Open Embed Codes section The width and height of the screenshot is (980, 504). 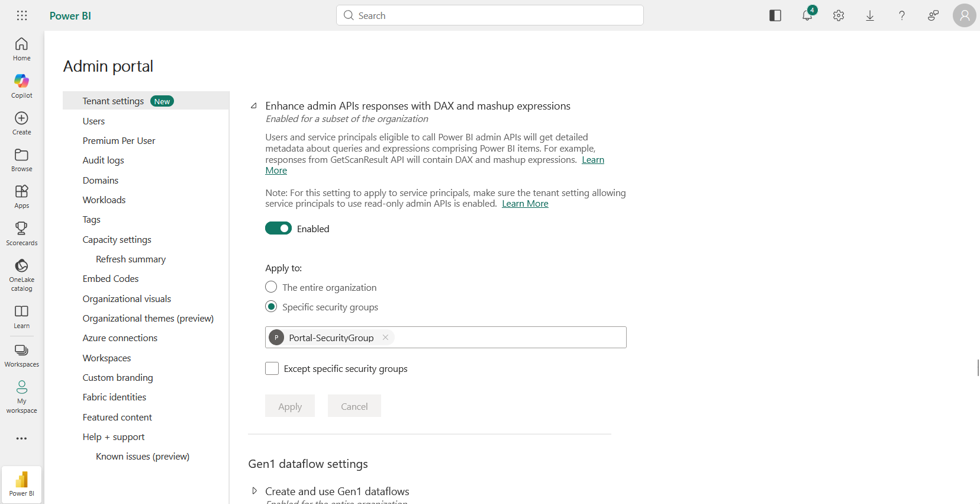point(111,278)
